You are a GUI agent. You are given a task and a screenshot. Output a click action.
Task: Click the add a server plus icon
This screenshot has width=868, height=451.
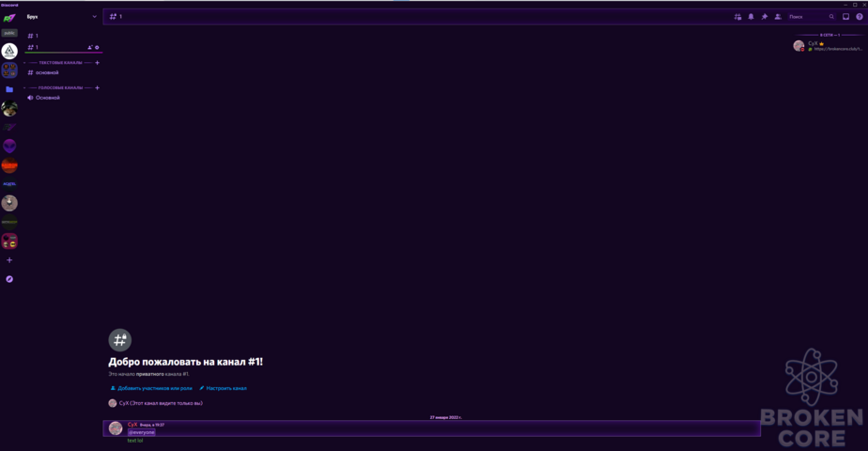click(9, 260)
